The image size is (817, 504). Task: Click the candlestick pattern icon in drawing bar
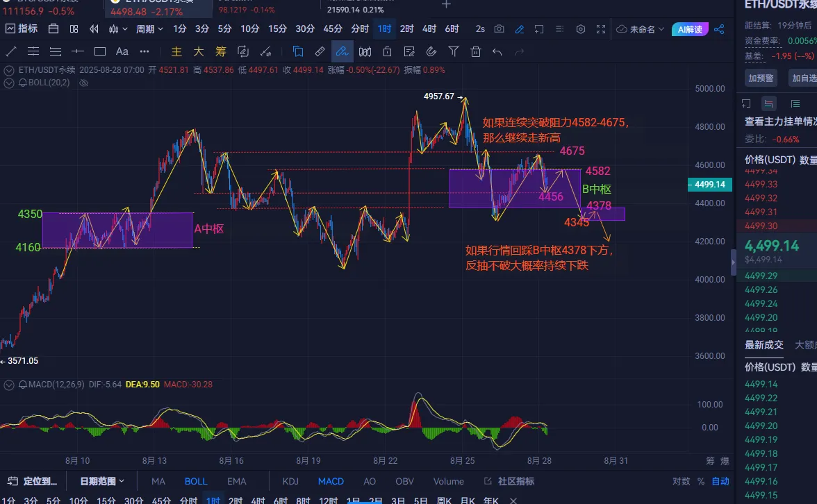(x=365, y=51)
